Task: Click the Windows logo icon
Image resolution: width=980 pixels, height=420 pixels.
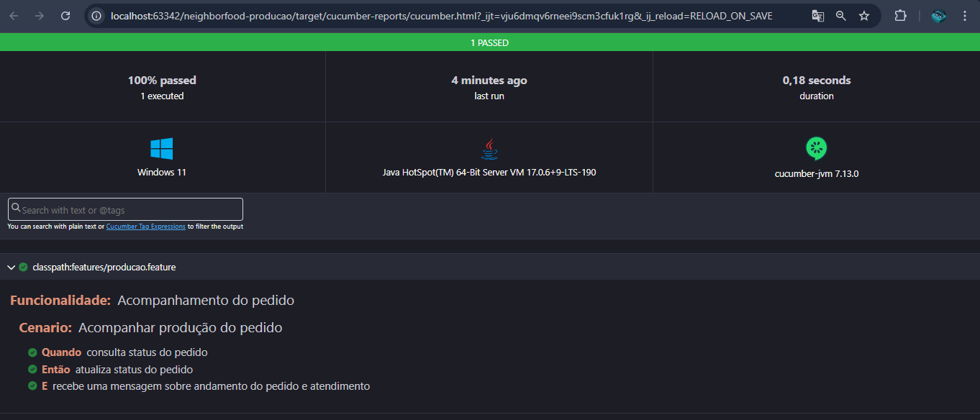Action: (162, 149)
